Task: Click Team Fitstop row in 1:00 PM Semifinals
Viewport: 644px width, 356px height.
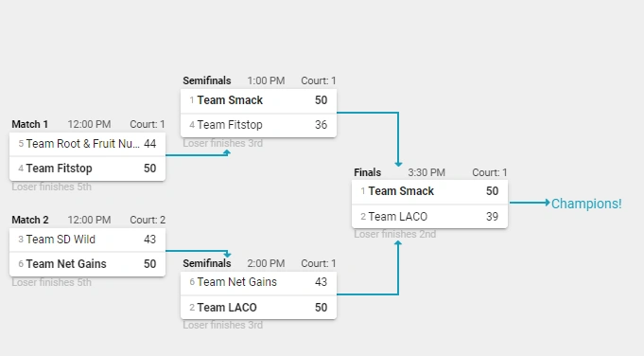Action: coord(258,125)
